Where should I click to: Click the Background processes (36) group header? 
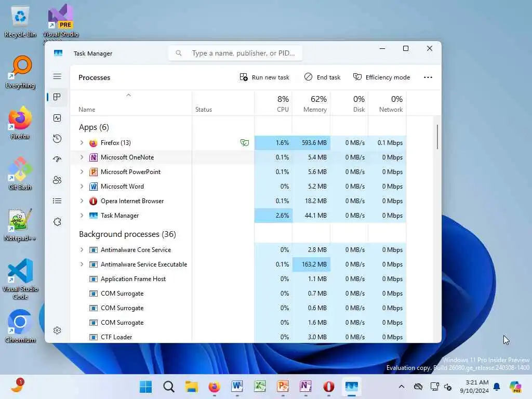click(x=127, y=234)
